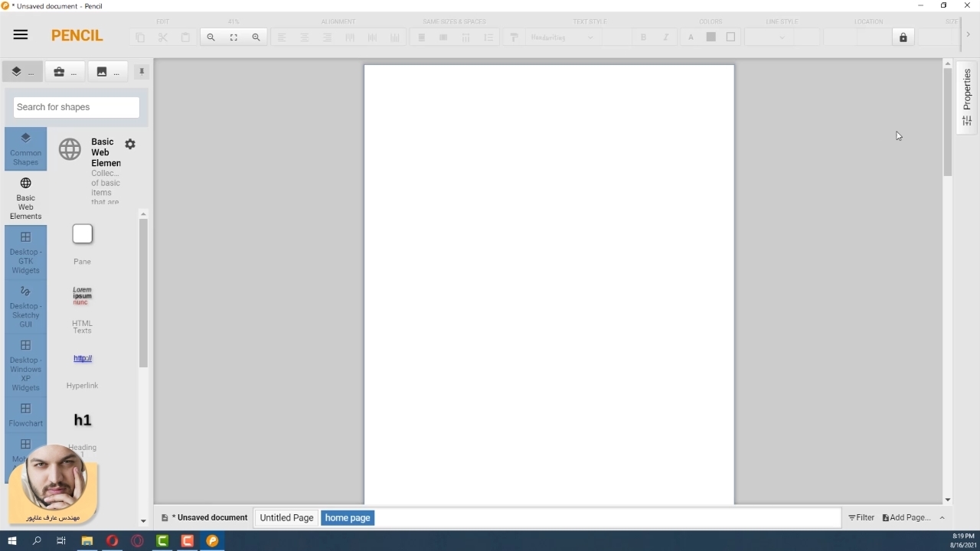Click the fit-to-screen zoom icon
980x551 pixels.
[x=234, y=37]
